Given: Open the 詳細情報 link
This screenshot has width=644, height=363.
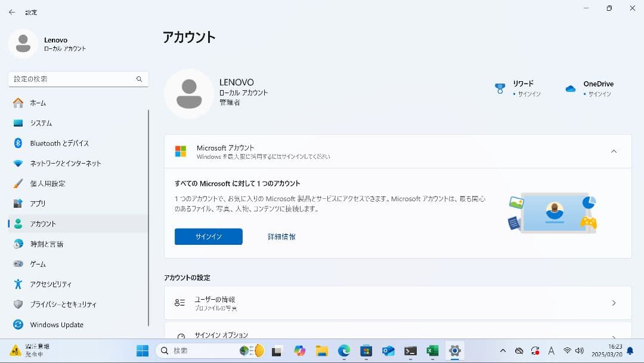Looking at the screenshot, I should tap(281, 236).
